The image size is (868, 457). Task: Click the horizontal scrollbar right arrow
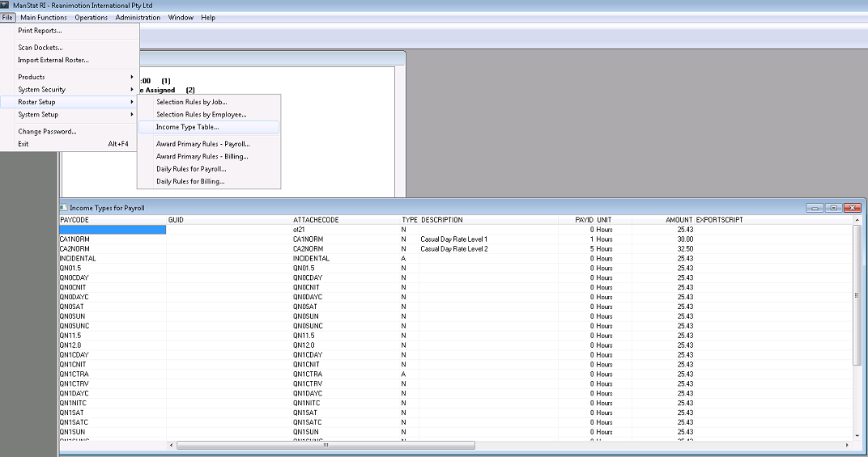[x=847, y=445]
